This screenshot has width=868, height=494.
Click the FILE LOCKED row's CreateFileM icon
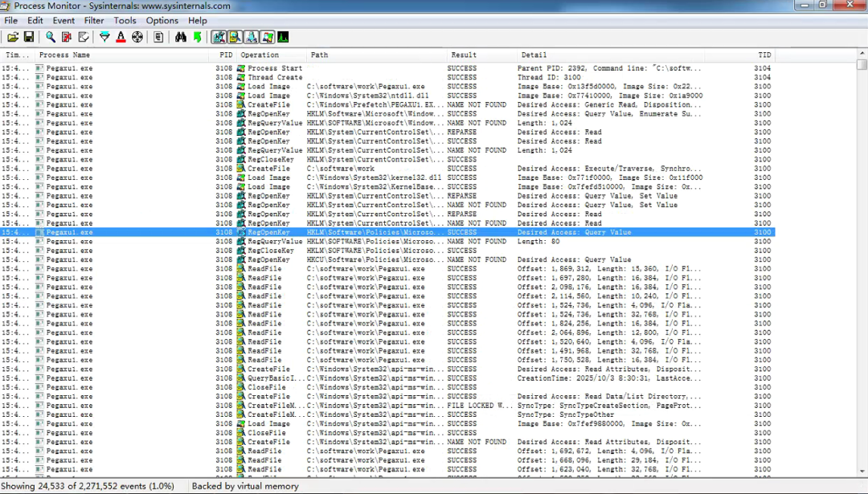(x=241, y=406)
